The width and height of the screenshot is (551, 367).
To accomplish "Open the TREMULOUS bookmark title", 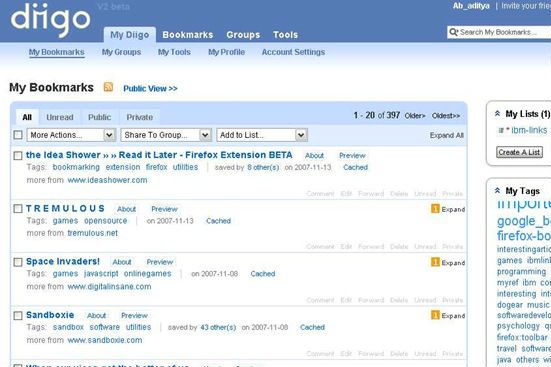I will (x=65, y=208).
